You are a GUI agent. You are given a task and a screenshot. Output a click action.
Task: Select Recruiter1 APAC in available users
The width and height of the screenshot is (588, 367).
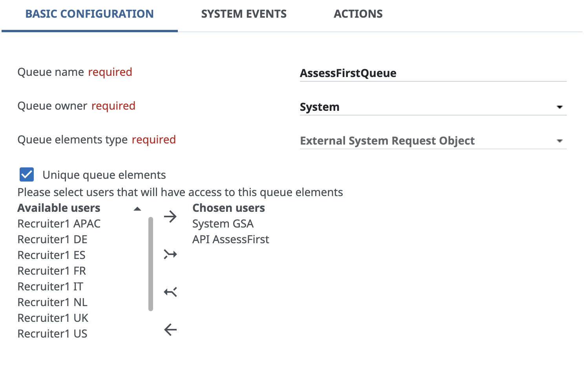(59, 224)
